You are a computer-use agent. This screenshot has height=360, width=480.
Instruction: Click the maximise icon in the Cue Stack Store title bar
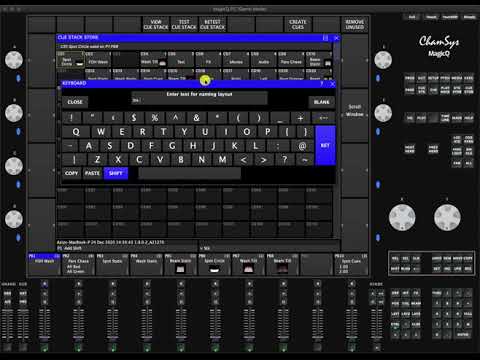(x=325, y=38)
